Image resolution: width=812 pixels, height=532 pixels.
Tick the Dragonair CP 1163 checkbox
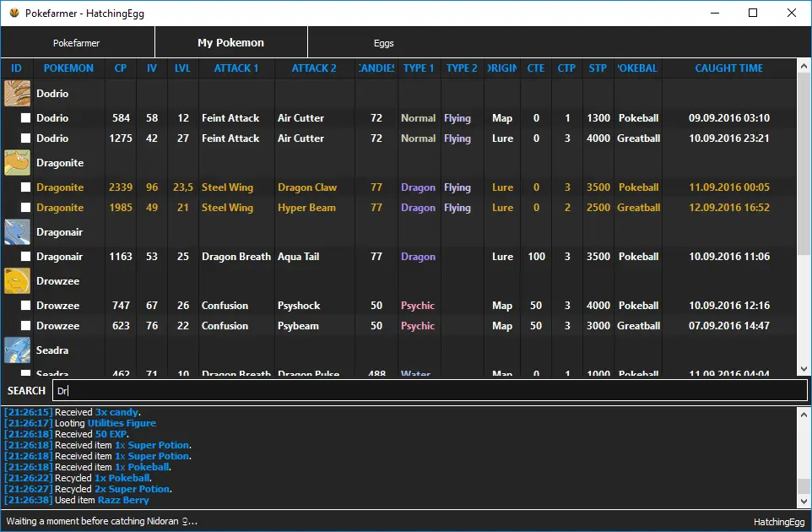click(26, 257)
